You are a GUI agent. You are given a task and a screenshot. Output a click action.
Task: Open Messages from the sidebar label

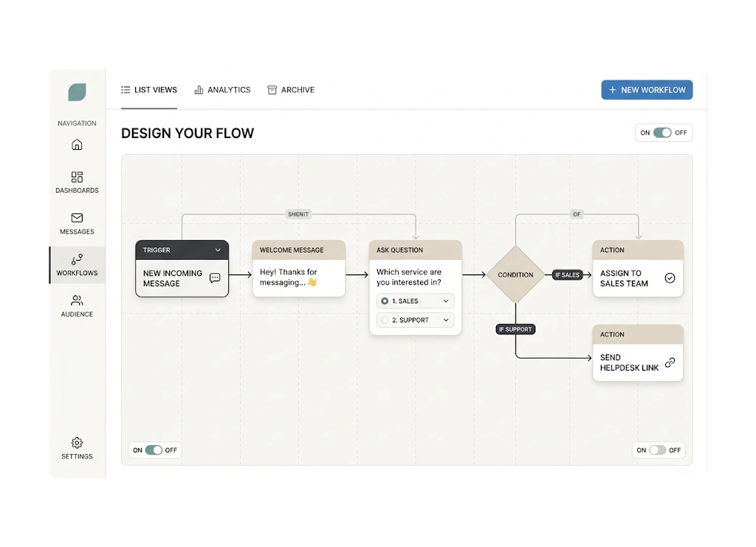tap(77, 232)
